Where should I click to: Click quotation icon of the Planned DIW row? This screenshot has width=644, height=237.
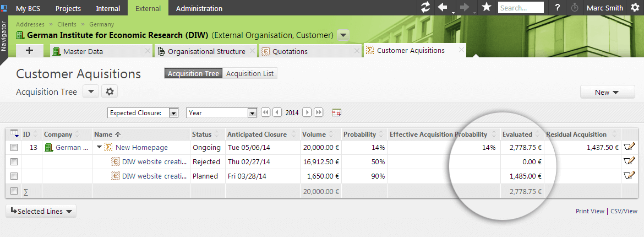click(116, 176)
